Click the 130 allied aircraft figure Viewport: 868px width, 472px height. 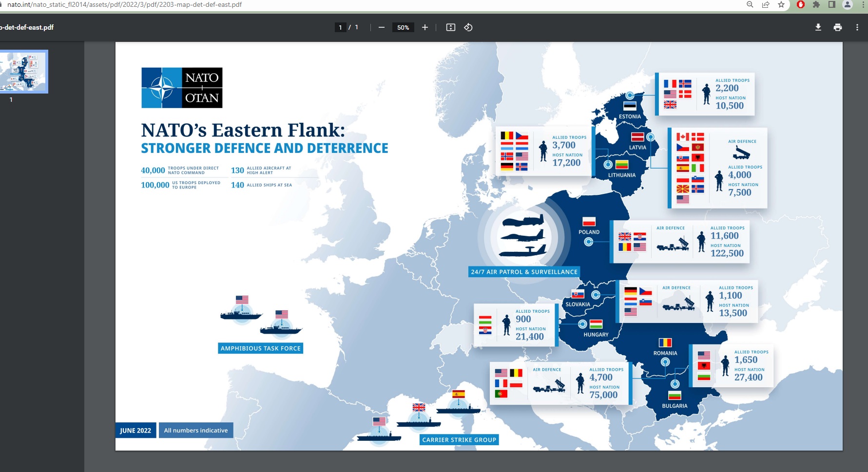(237, 170)
